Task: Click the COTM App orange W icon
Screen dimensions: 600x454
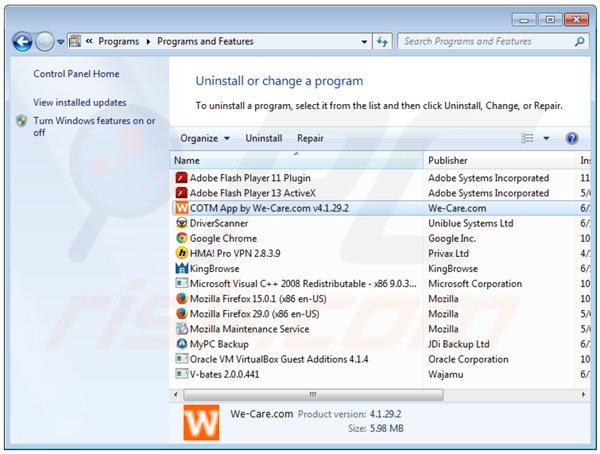Action: click(181, 208)
